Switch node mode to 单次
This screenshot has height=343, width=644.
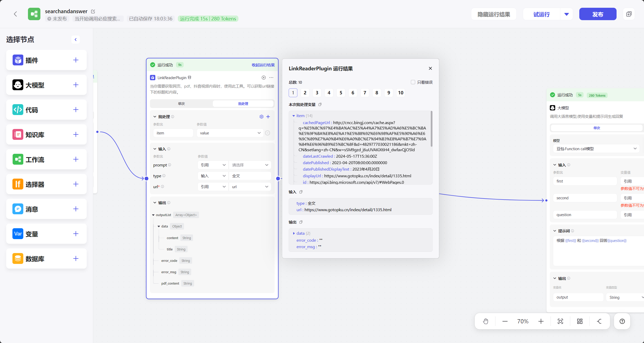181,104
